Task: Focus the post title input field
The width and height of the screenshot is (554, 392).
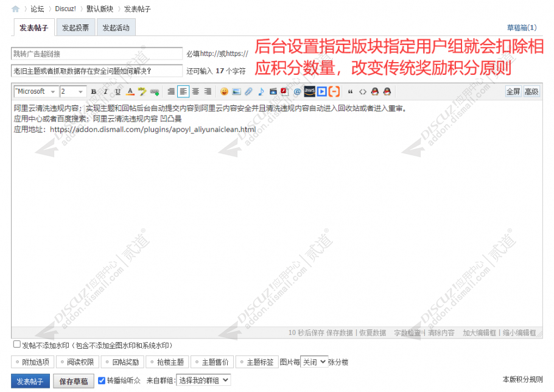Action: (x=97, y=71)
